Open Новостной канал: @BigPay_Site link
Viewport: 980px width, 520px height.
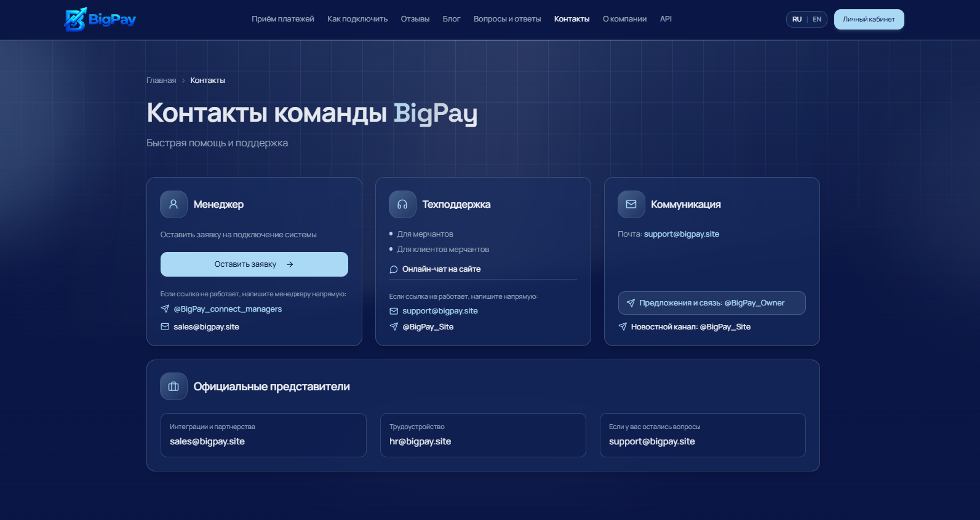(x=691, y=327)
